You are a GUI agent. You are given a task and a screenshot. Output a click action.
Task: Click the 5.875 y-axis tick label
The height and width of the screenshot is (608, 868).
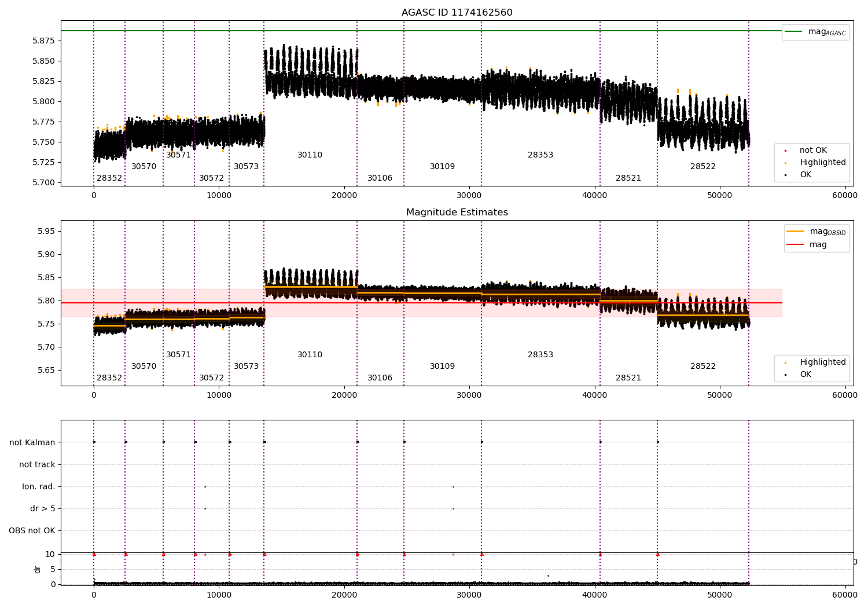click(x=43, y=41)
